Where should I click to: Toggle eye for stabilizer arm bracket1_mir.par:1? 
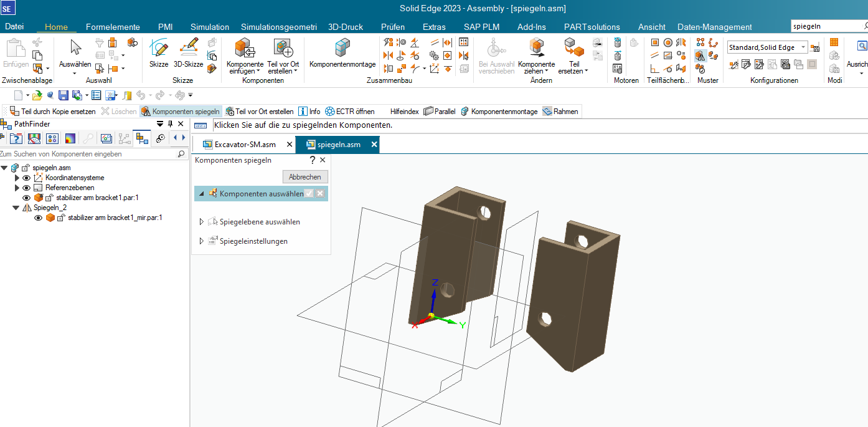38,218
